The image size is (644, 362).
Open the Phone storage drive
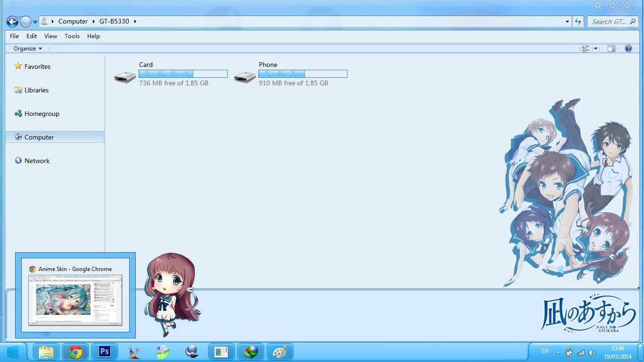[245, 77]
